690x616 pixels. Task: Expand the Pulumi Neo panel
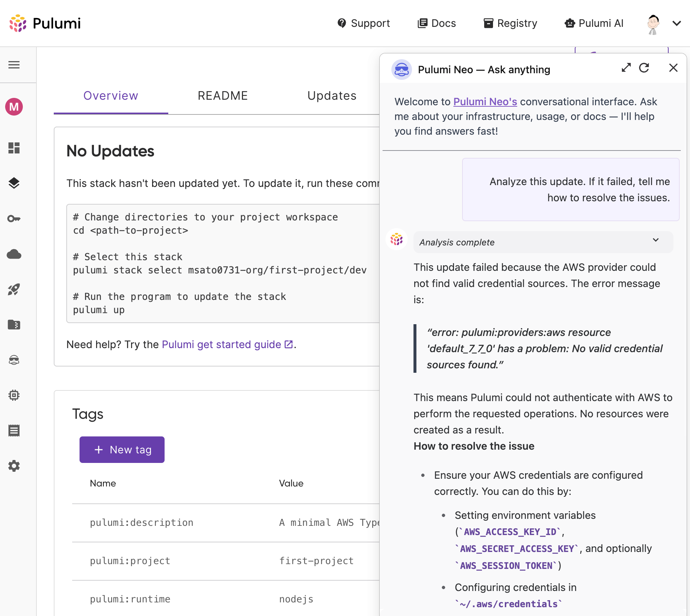[626, 68]
